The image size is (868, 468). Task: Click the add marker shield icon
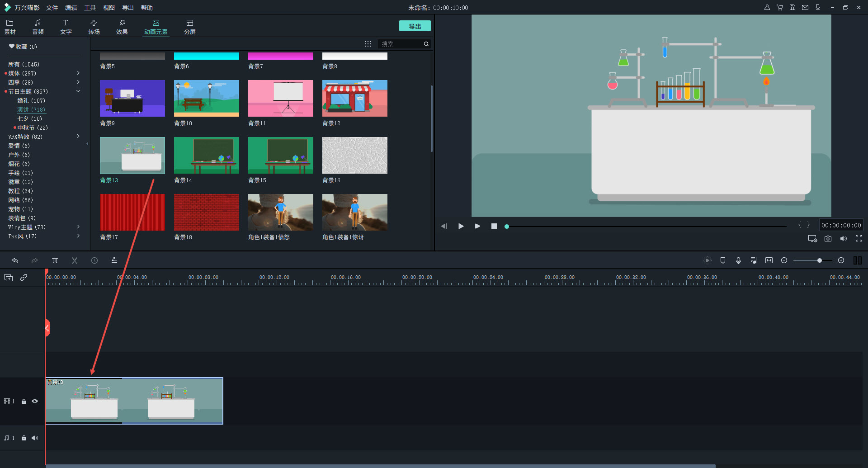coord(723,260)
